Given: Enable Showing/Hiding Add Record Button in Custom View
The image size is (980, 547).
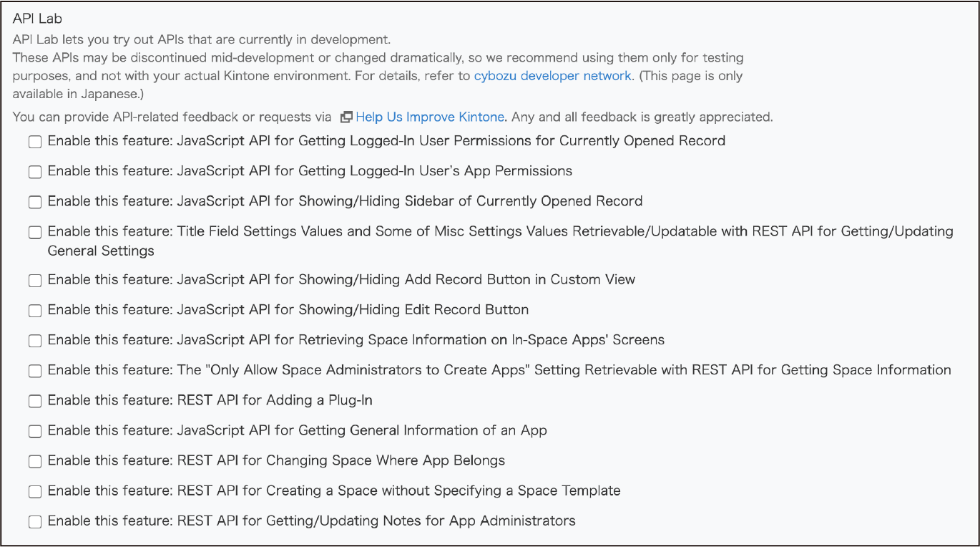Looking at the screenshot, I should (35, 281).
